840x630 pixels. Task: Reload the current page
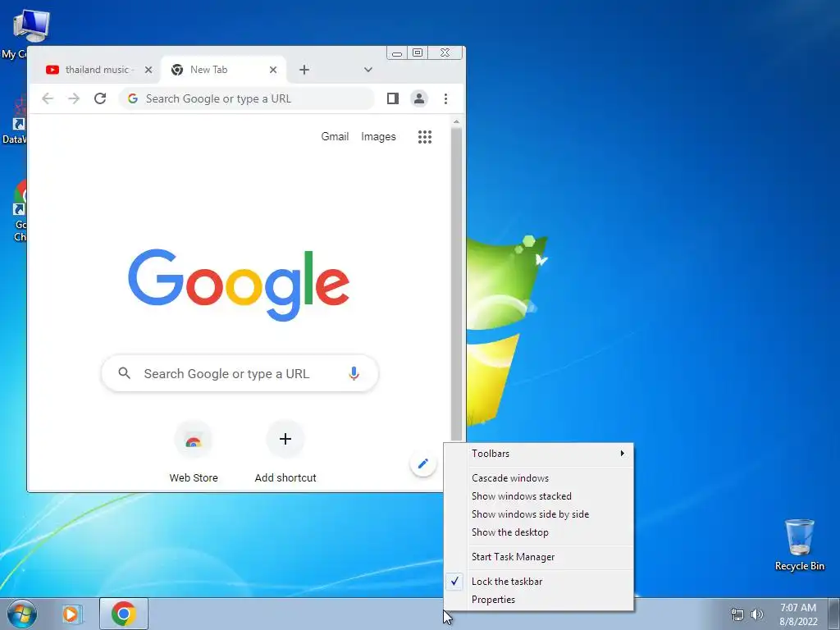pyautogui.click(x=100, y=98)
